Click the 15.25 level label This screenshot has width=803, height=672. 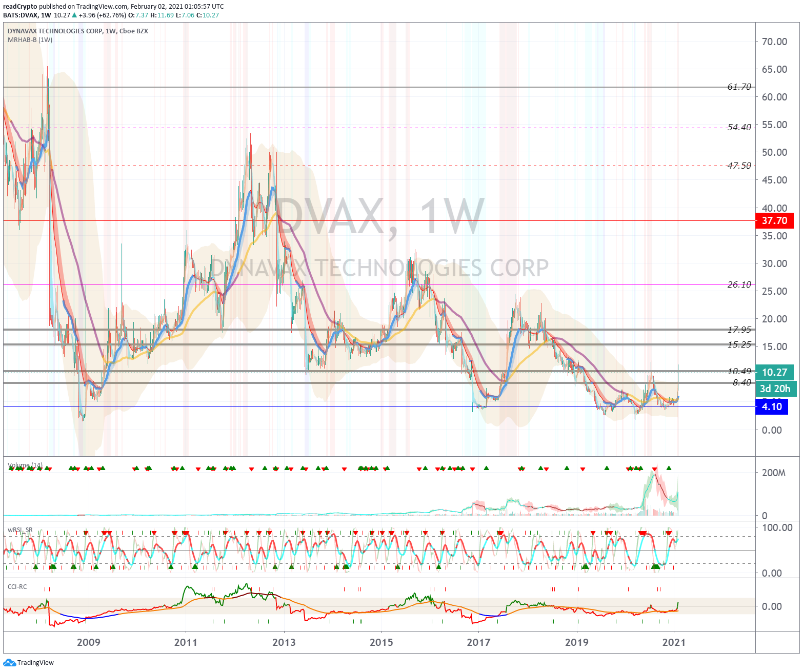pyautogui.click(x=739, y=344)
